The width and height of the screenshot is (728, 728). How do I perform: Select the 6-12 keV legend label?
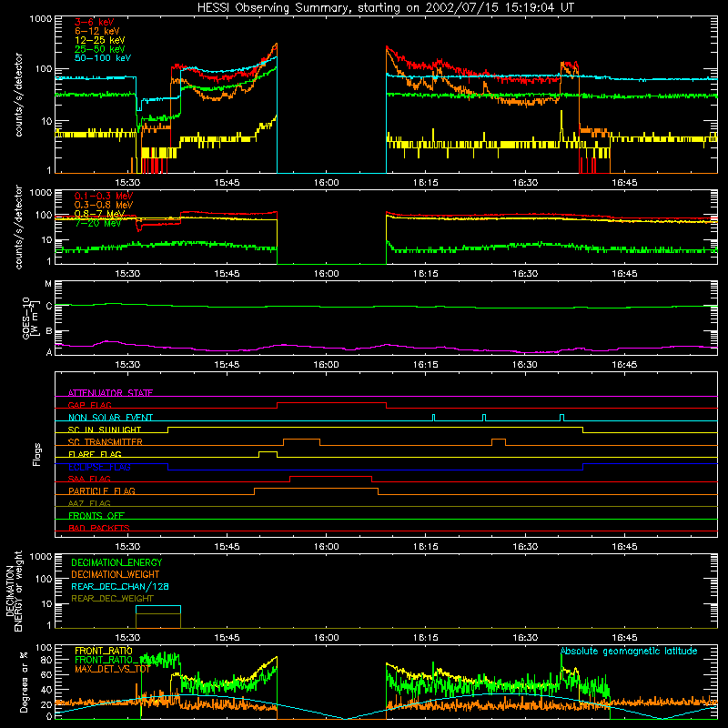(97, 31)
